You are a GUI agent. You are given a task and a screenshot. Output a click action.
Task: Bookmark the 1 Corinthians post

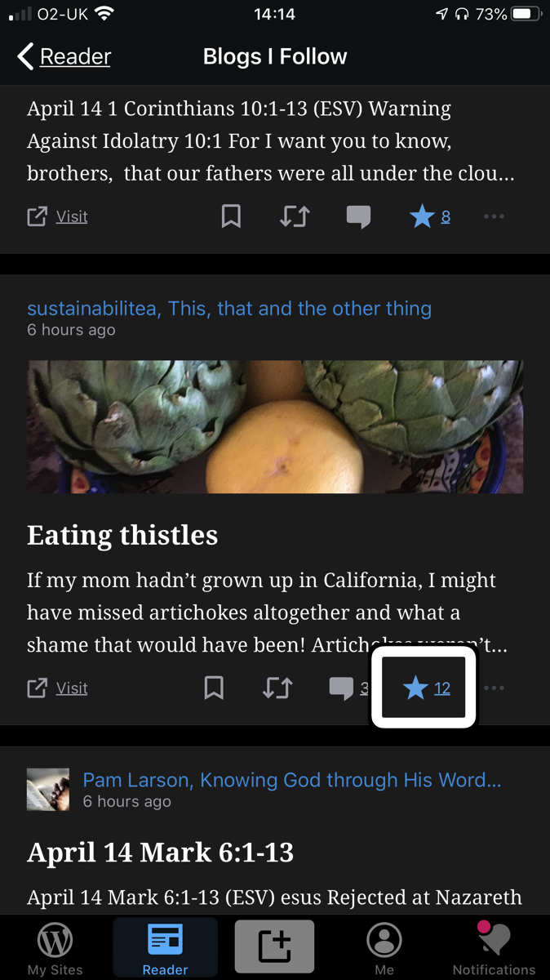231,216
